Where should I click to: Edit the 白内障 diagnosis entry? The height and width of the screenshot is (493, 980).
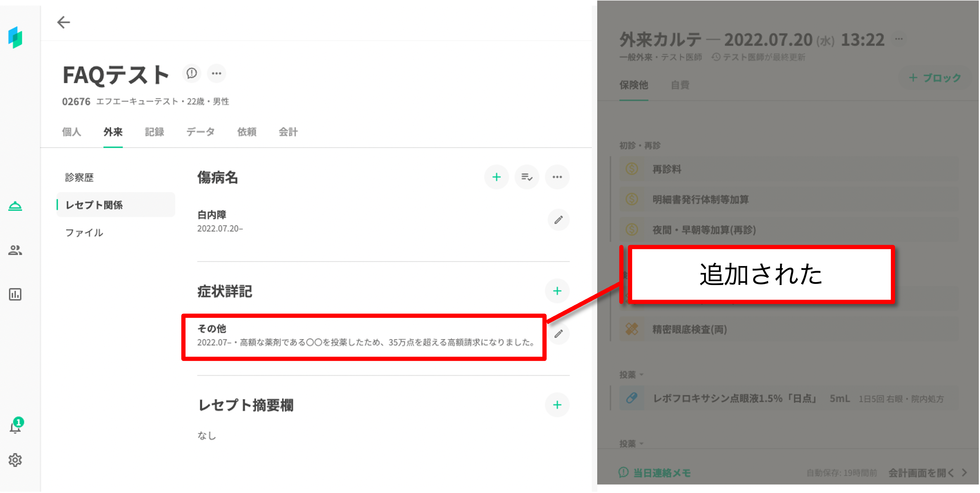coord(558,220)
